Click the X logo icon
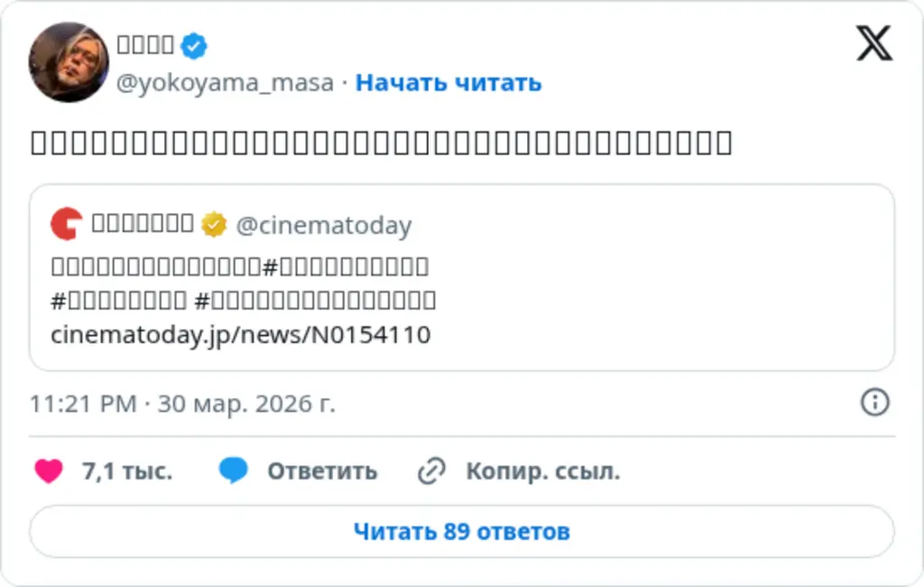 click(x=873, y=43)
